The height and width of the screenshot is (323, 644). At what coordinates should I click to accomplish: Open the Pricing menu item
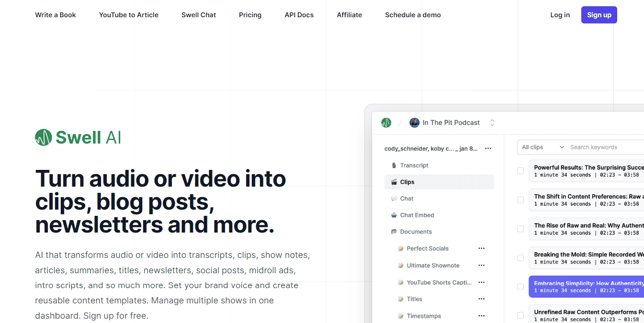pos(250,15)
